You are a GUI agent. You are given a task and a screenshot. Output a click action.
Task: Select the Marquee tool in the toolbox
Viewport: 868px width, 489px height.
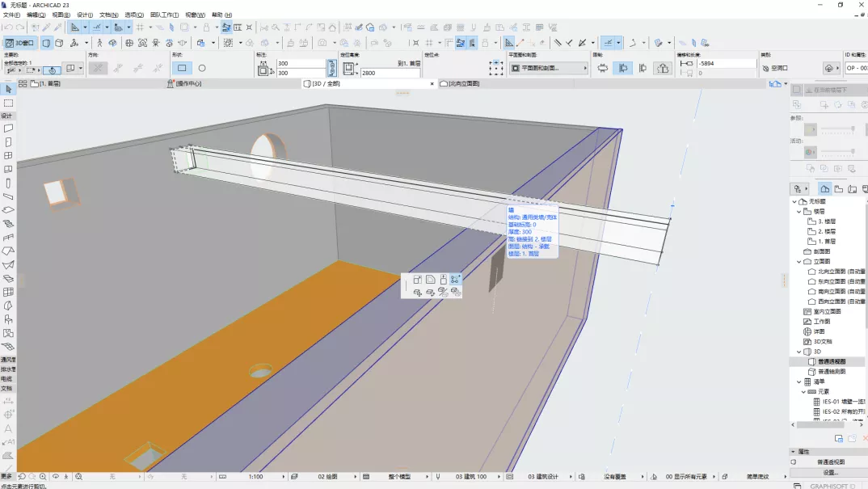coord(8,103)
